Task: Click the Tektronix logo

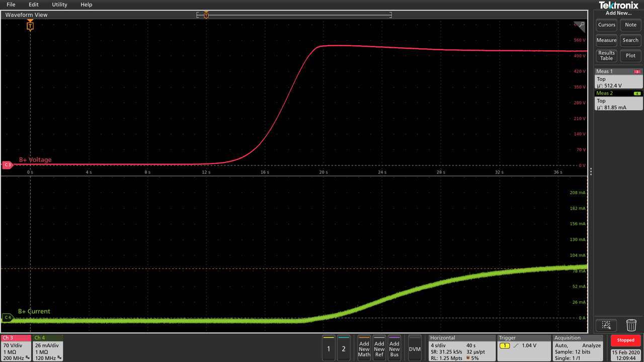Action: click(618, 5)
